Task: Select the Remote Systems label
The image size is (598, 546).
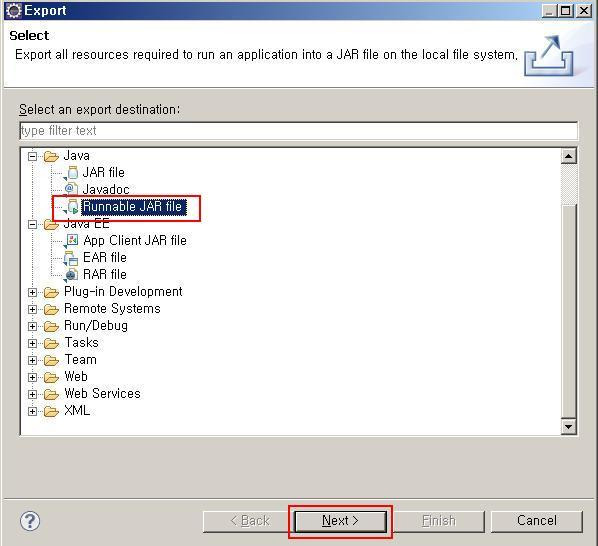Action: [x=112, y=308]
